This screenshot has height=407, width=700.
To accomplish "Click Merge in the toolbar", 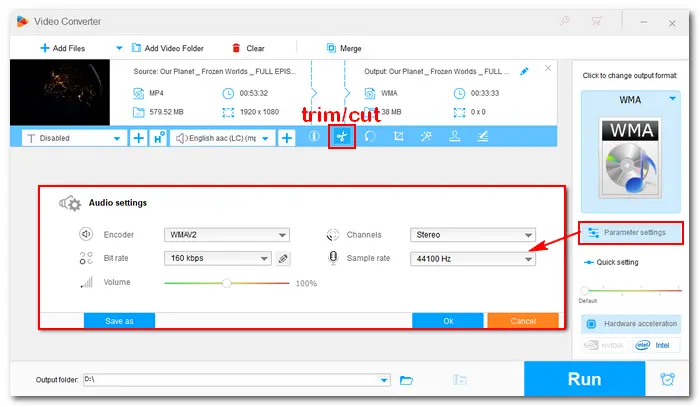I will pyautogui.click(x=344, y=48).
